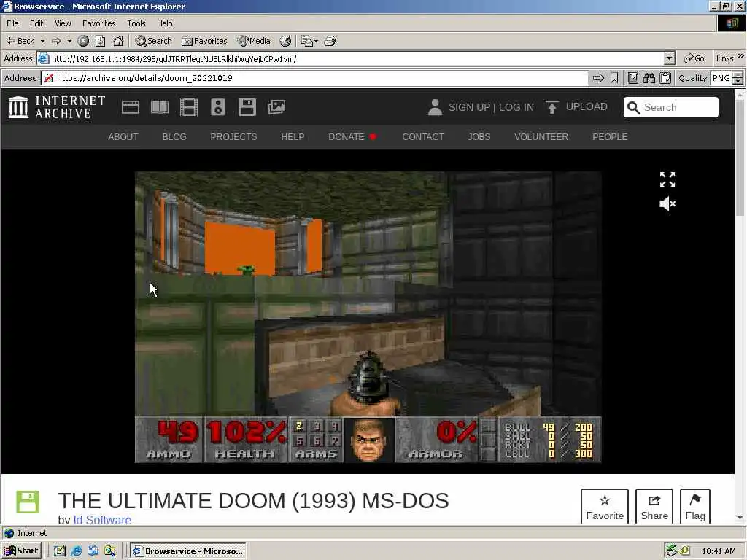
Task: Open the Images icon
Action: [x=276, y=107]
